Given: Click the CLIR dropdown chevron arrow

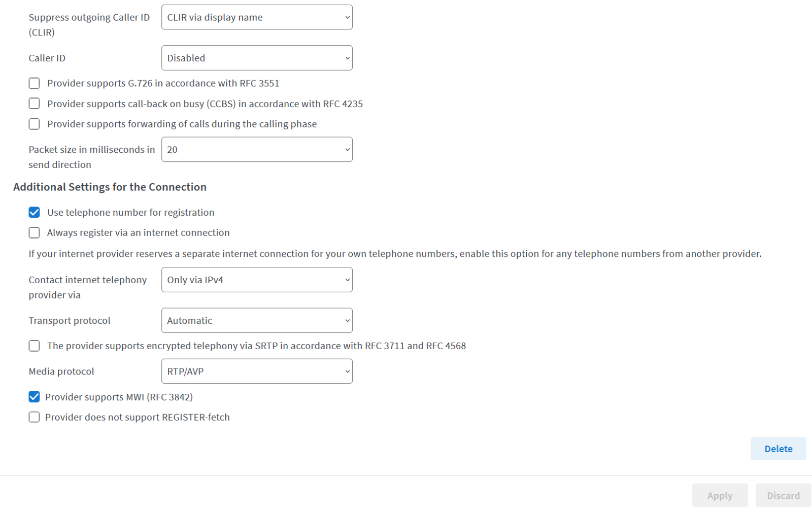Looking at the screenshot, I should 347,17.
